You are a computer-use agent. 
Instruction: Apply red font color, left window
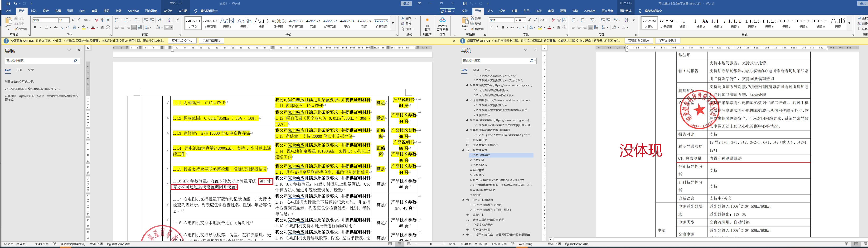point(93,28)
